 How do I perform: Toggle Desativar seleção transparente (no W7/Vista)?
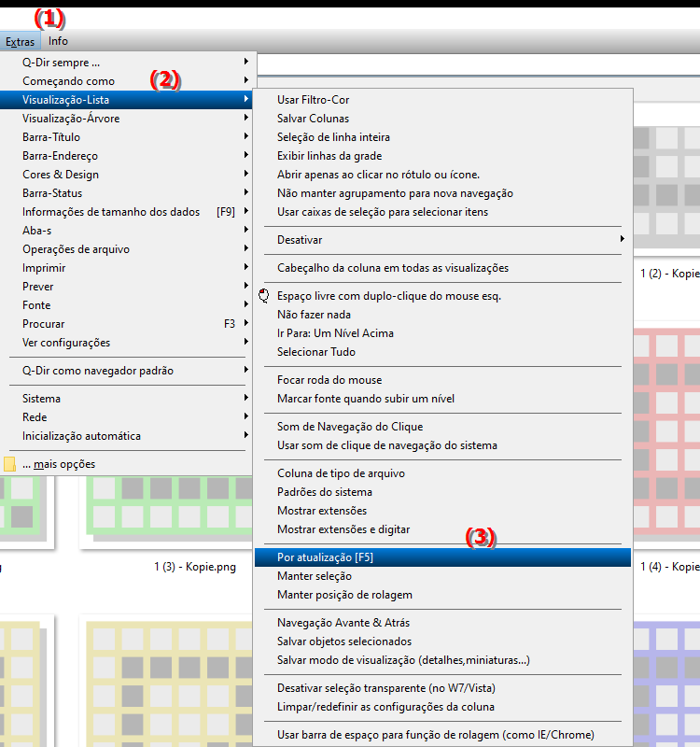coord(442,688)
